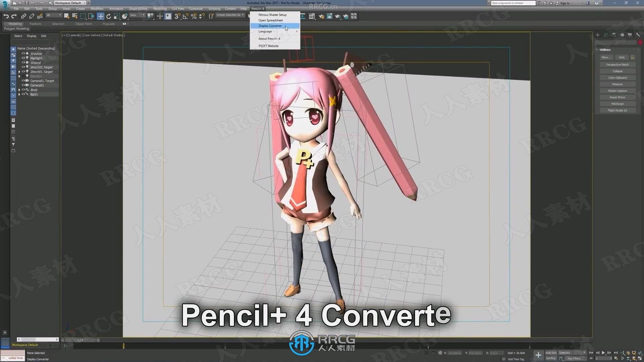Hide the Shadow object via eye icon
This screenshot has height=362, width=644.
coord(23,53)
